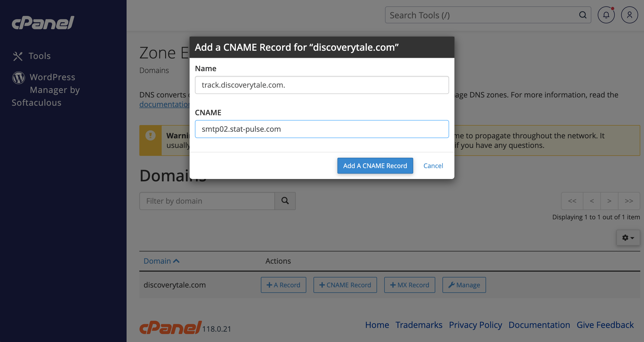Cancel the CNAME record dialog
Image resolution: width=644 pixels, height=342 pixels.
tap(433, 166)
